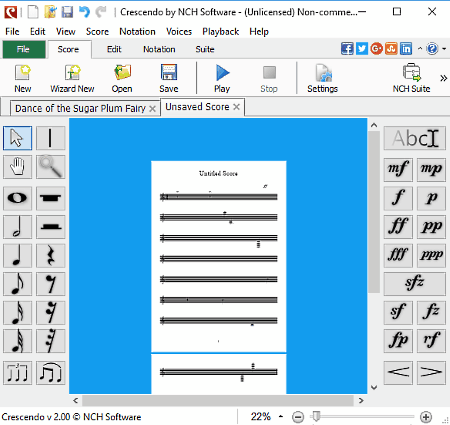Viewport: 450px width, 425px height.
Task: Select the slur/tie tool
Action: coord(50,373)
